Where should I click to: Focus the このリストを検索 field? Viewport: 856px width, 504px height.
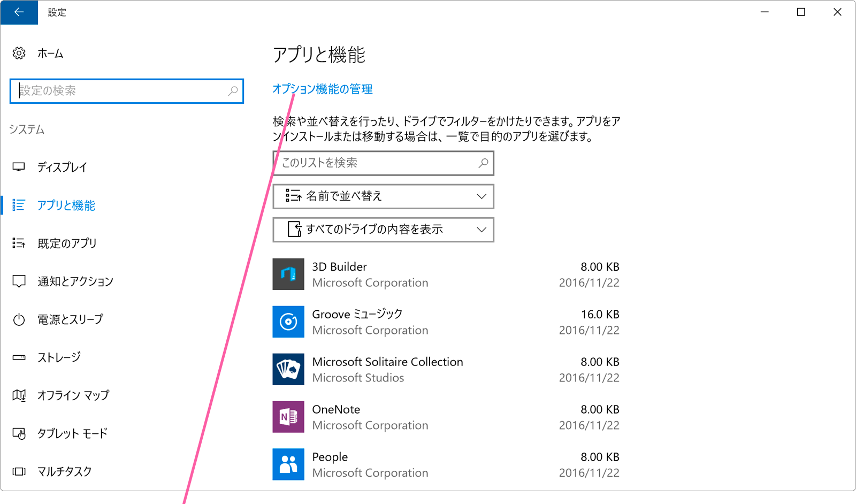(383, 163)
